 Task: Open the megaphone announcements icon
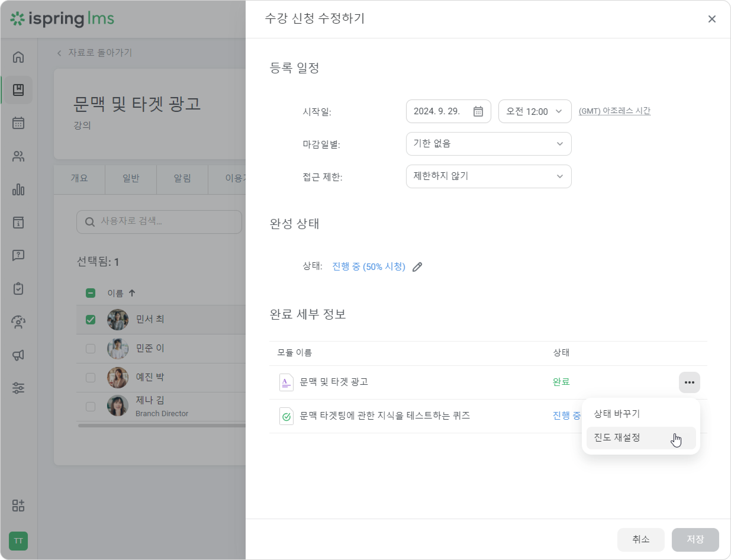(x=18, y=355)
